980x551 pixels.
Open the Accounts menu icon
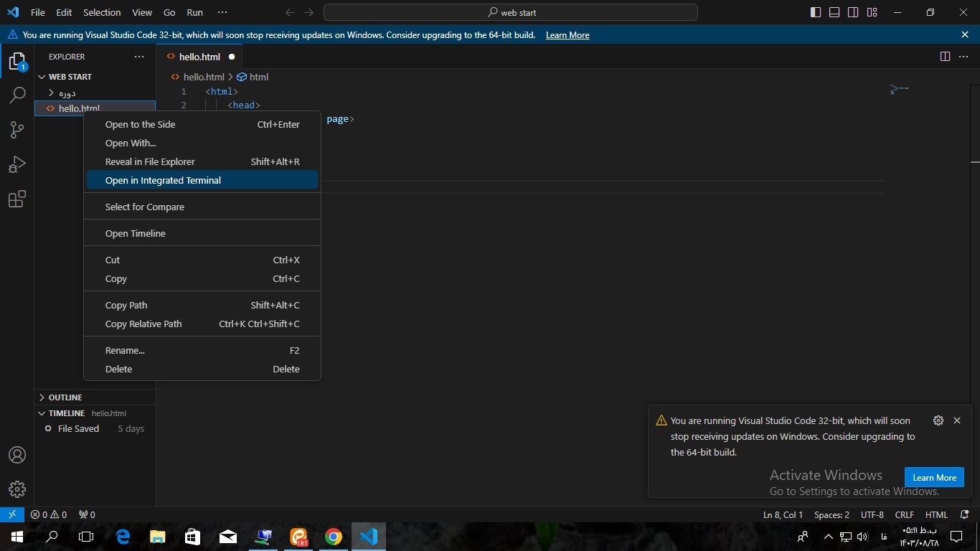tap(17, 456)
